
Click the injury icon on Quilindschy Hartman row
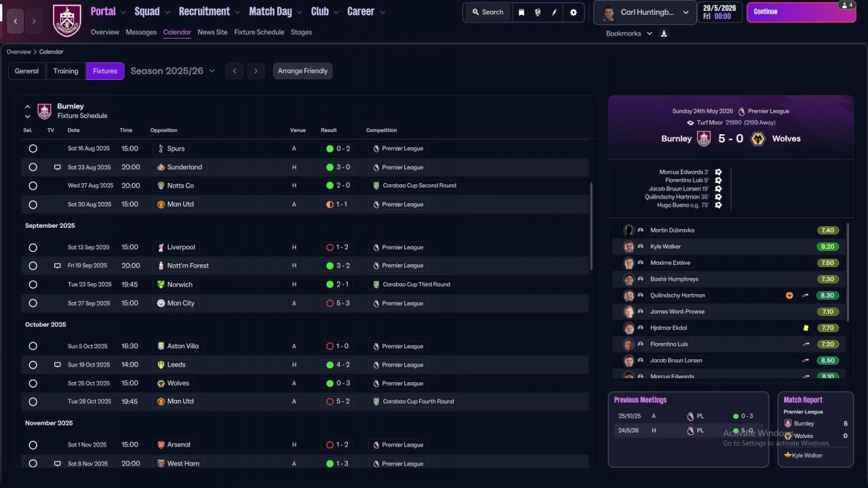tap(789, 296)
